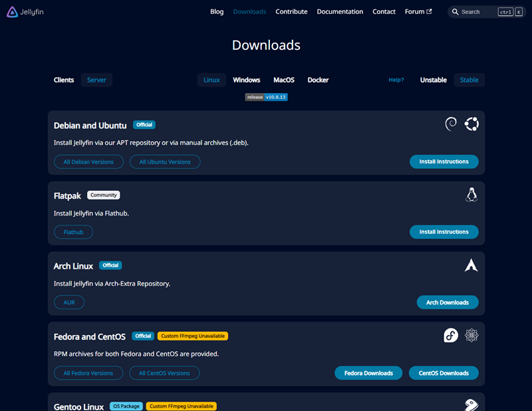This screenshot has width=532, height=411.
Task: Click the Arch Linux logo icon
Action: coord(471,265)
